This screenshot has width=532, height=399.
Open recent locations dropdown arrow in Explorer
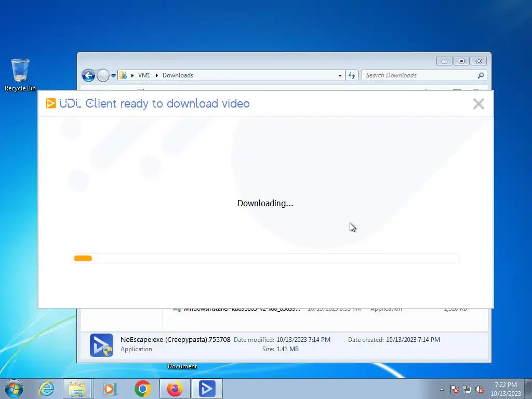[113, 76]
